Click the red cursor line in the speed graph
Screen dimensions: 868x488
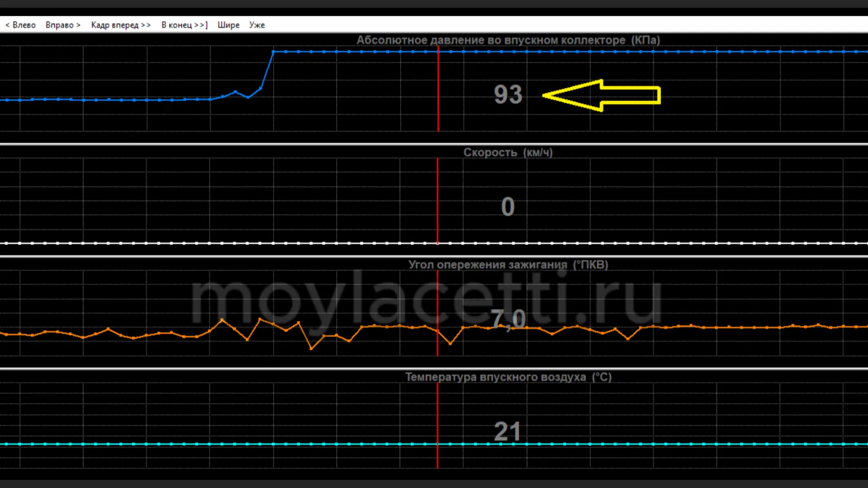pyautogui.click(x=438, y=199)
